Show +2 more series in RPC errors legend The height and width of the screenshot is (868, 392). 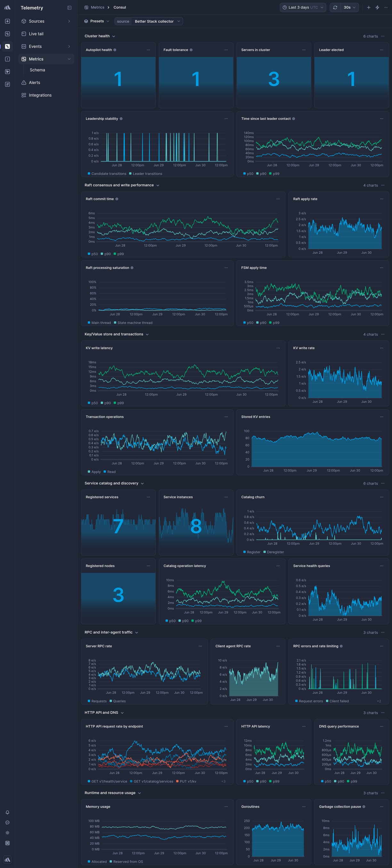point(379,701)
